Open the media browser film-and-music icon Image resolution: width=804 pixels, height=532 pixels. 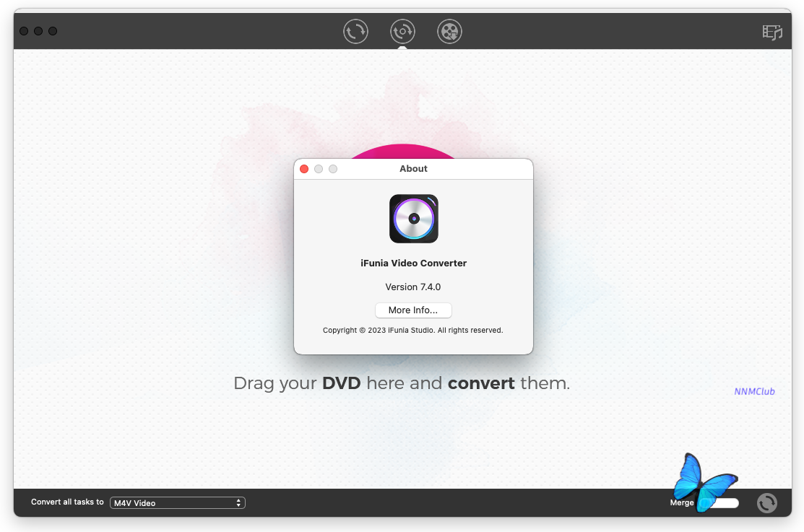coord(772,32)
